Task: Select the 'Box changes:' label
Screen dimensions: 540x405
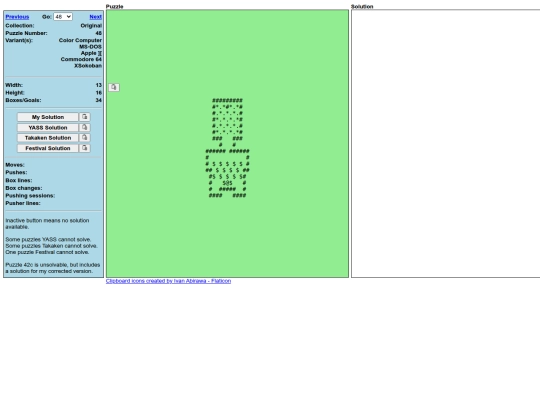Action: [24, 188]
